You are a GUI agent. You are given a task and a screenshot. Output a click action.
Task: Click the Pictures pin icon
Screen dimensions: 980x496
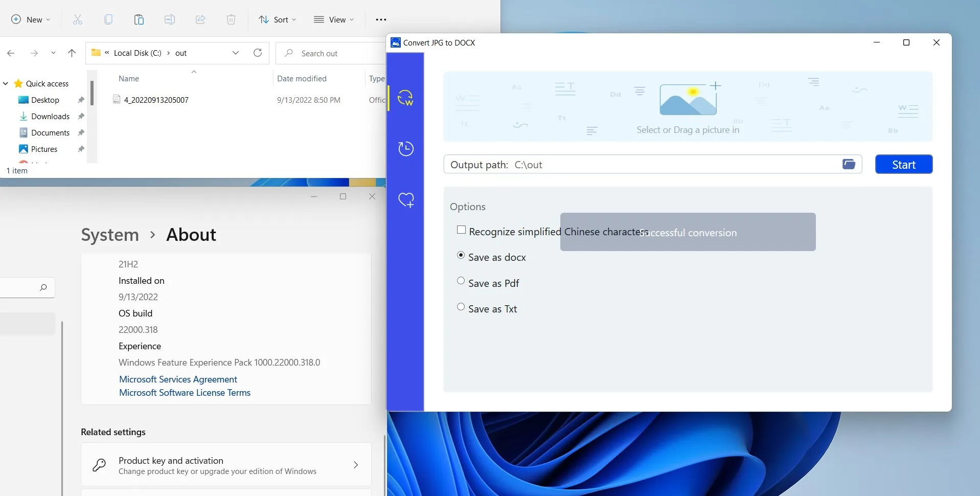(81, 149)
